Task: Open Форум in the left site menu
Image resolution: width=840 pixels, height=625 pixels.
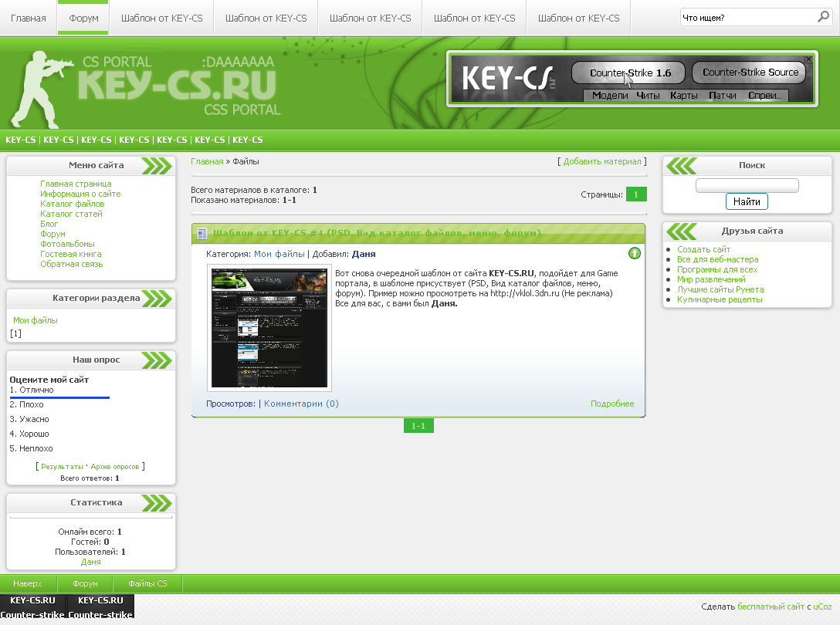Action: click(52, 234)
